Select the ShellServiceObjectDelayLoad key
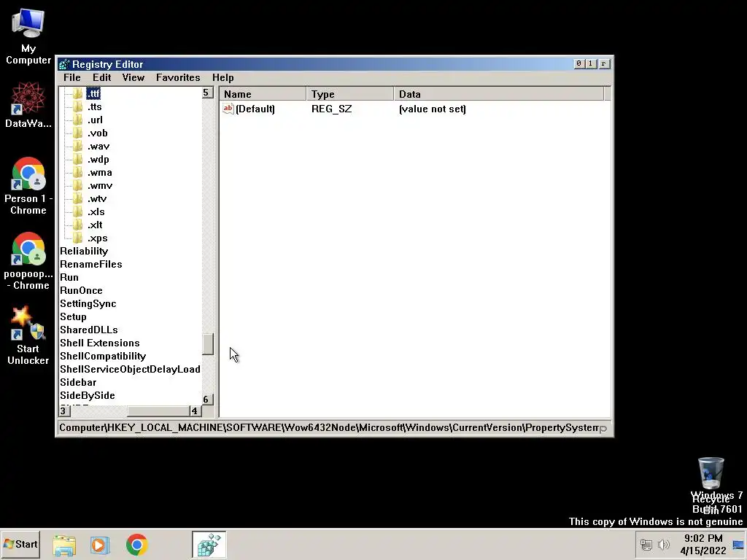 130,369
